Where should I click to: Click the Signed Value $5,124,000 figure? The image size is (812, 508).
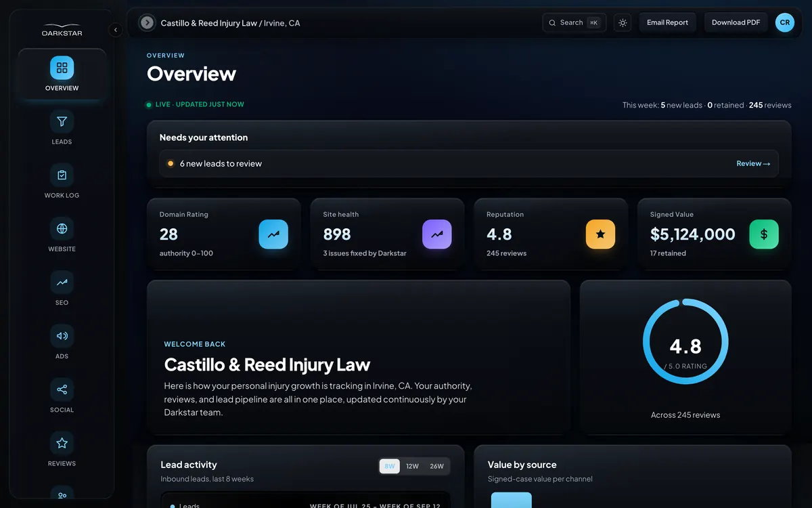click(693, 234)
